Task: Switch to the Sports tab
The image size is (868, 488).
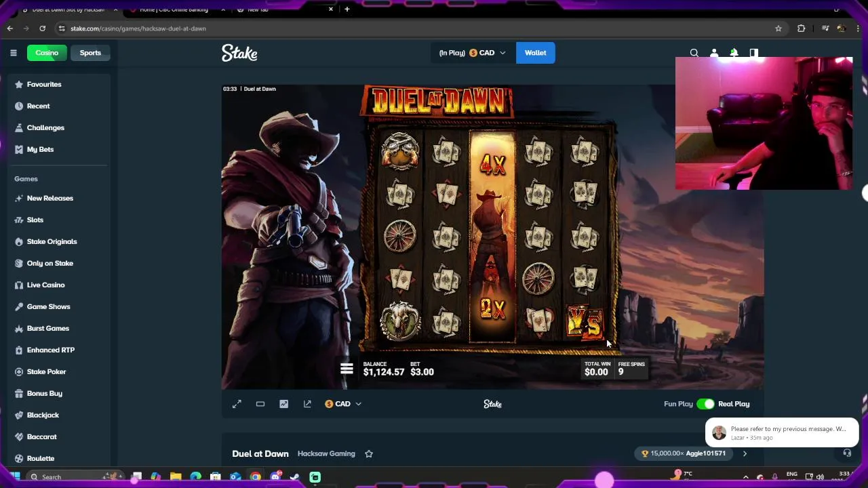Action: point(90,53)
